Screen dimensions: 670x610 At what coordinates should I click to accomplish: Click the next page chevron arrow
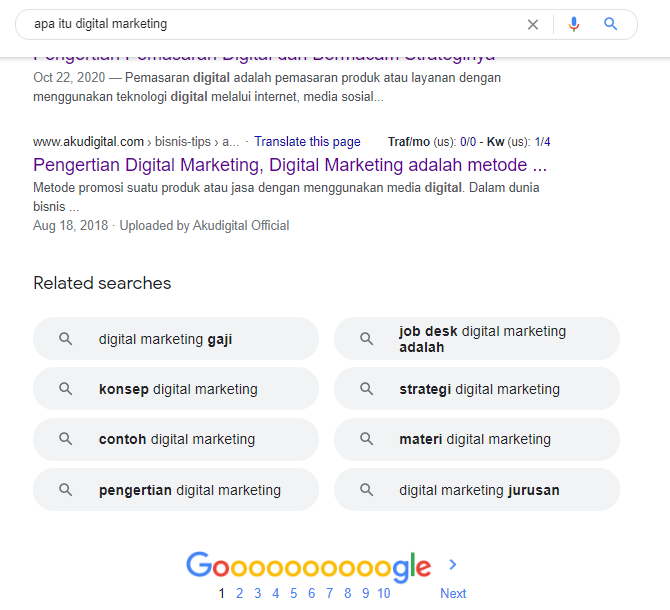(x=453, y=565)
